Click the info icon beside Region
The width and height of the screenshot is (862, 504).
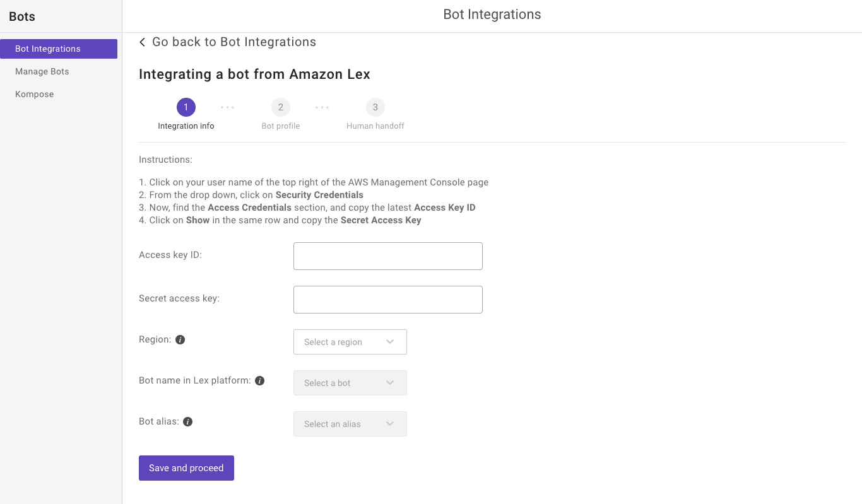coord(180,339)
